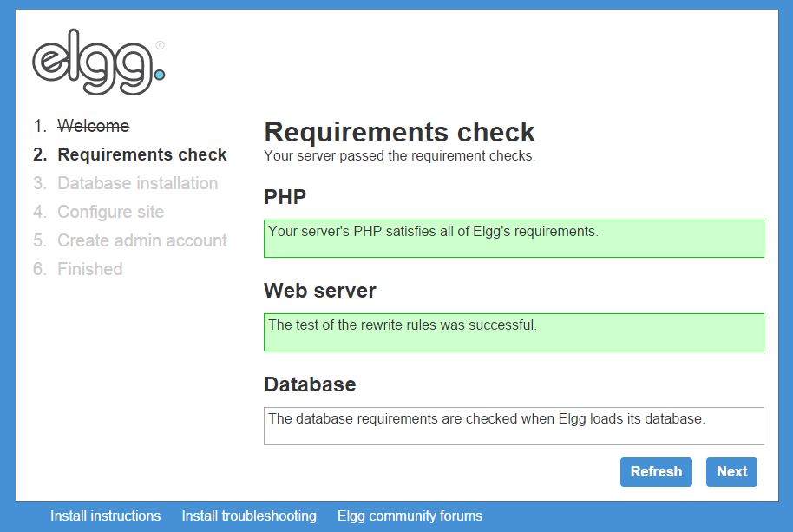Select Requirements check step in sidebar
This screenshot has width=793, height=532.
click(x=141, y=154)
